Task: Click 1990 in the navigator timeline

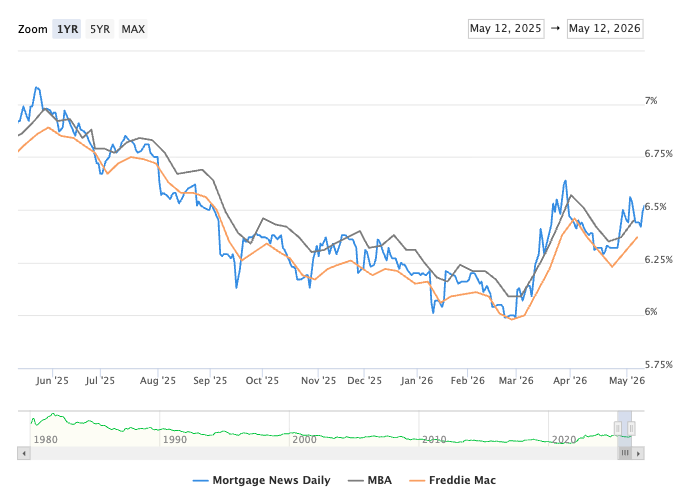Action: (x=175, y=439)
